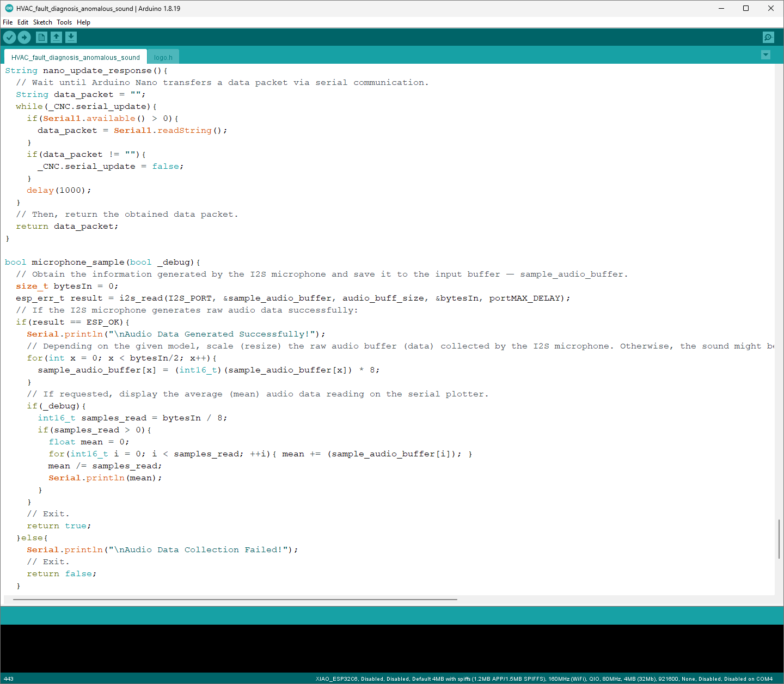Switch to the logo.h tab

(163, 57)
